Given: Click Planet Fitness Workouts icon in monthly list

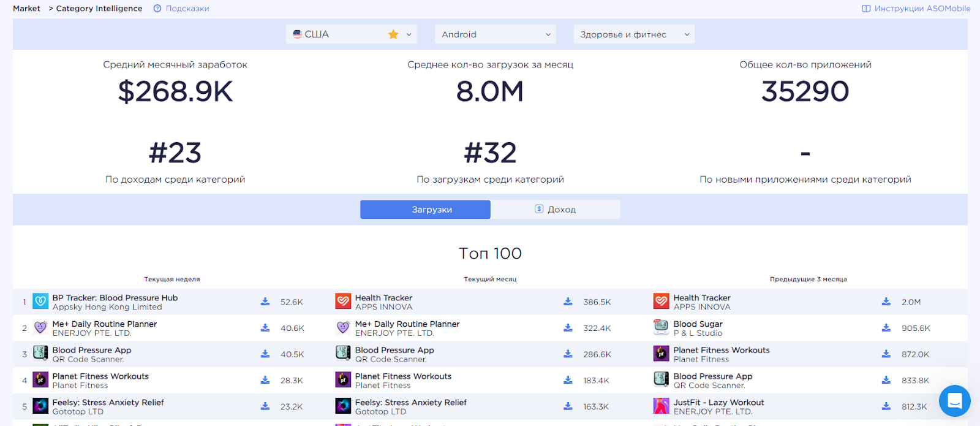Looking at the screenshot, I should coord(343,380).
